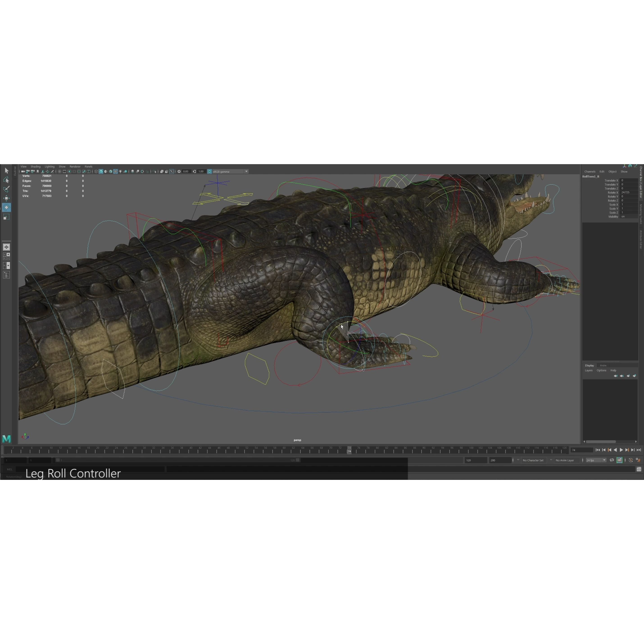Switch to the Display layers tab

(x=589, y=365)
